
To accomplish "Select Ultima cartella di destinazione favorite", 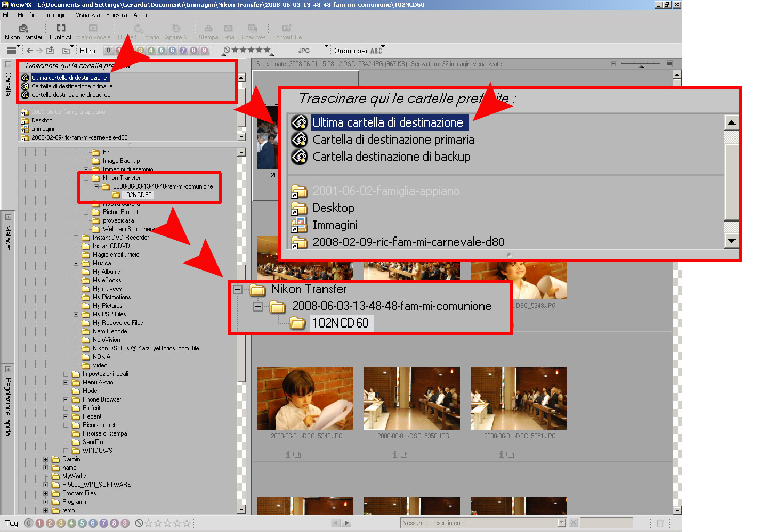I will tap(69, 78).
